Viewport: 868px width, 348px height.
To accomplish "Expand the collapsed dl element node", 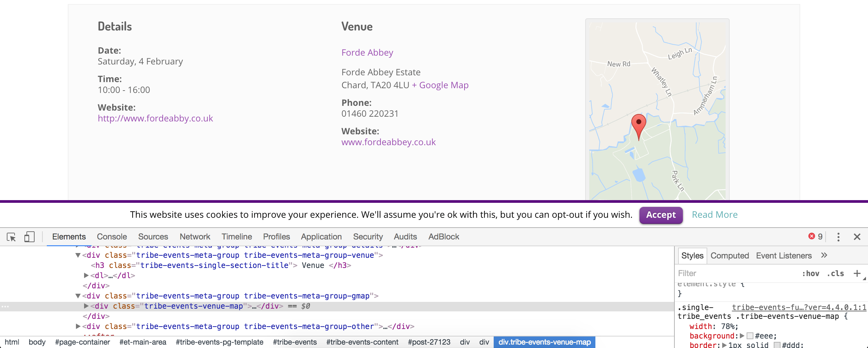I will pyautogui.click(x=86, y=275).
